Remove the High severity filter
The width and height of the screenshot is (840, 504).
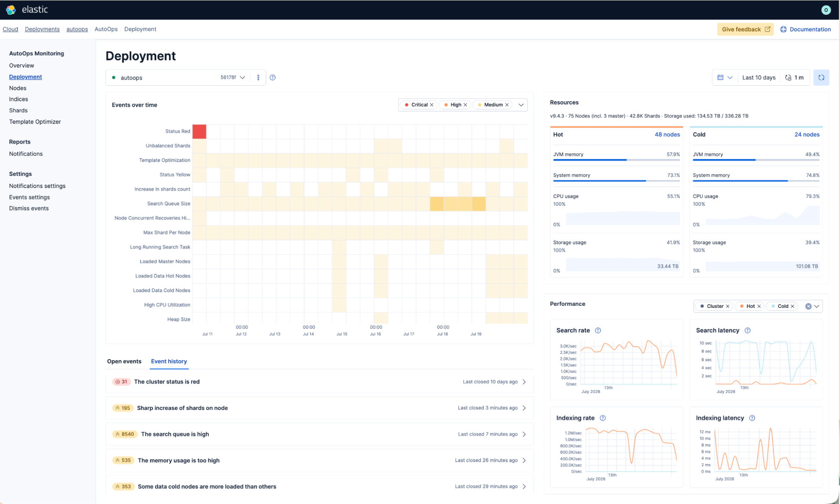point(465,105)
